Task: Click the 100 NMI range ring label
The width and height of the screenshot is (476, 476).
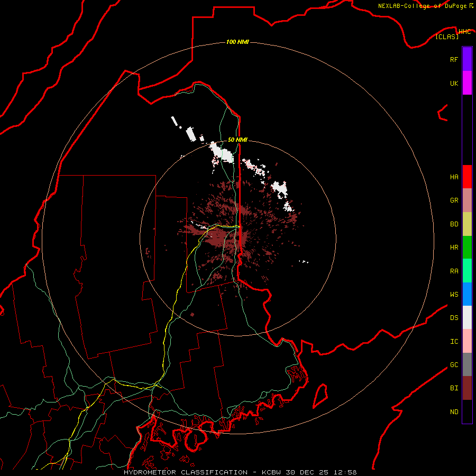Action: [x=237, y=42]
